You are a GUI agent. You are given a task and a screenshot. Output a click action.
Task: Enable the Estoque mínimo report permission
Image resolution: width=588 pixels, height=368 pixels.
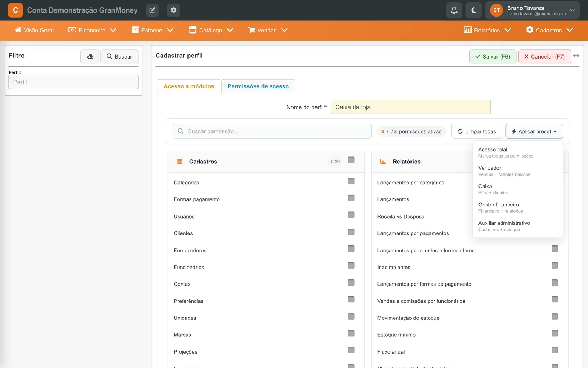tap(555, 333)
